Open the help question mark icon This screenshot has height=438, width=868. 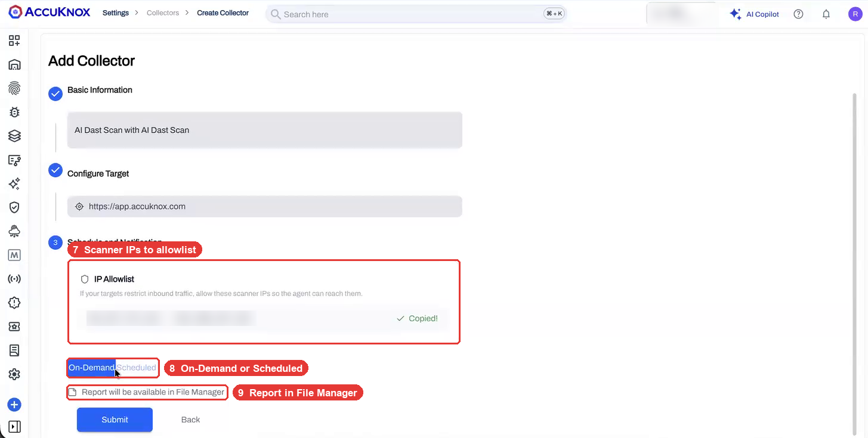798,14
